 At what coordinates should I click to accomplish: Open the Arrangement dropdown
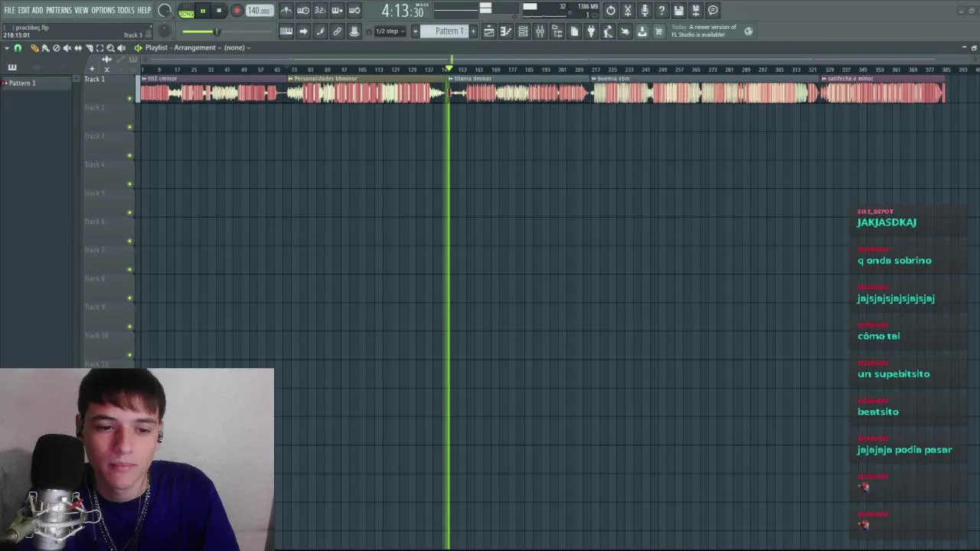click(198, 47)
